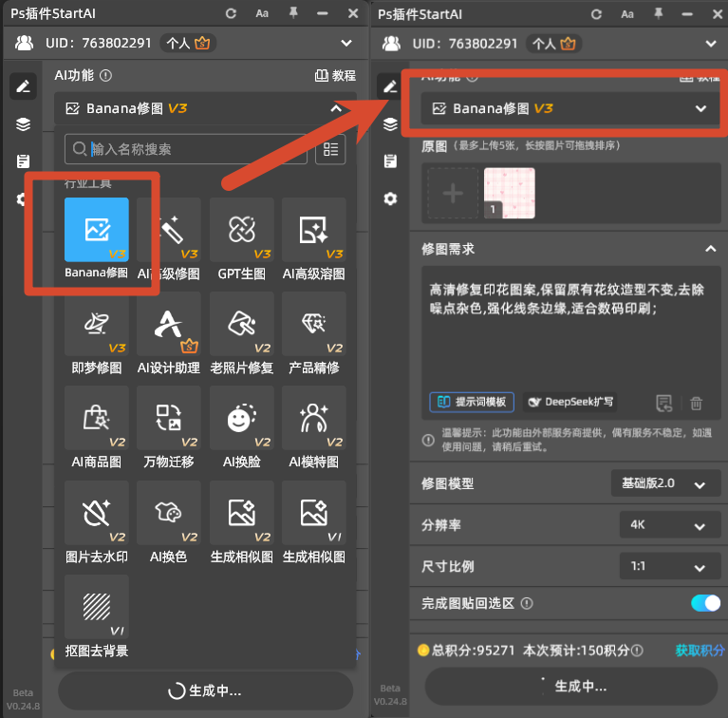Image resolution: width=728 pixels, height=718 pixels.
Task: Expand account chevron in right panel
Action: point(711,44)
